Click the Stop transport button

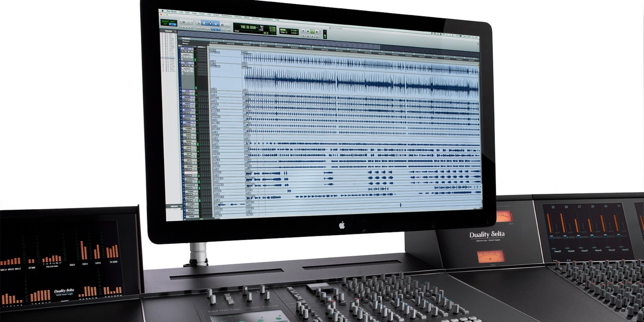(308, 31)
